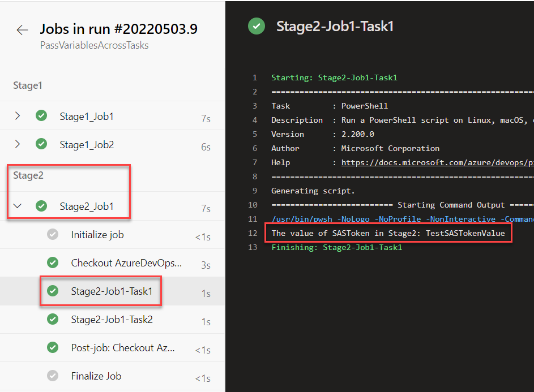Click log line 'Finishing: Stage2-Job1-Task1'
534x392 pixels.
click(336, 247)
